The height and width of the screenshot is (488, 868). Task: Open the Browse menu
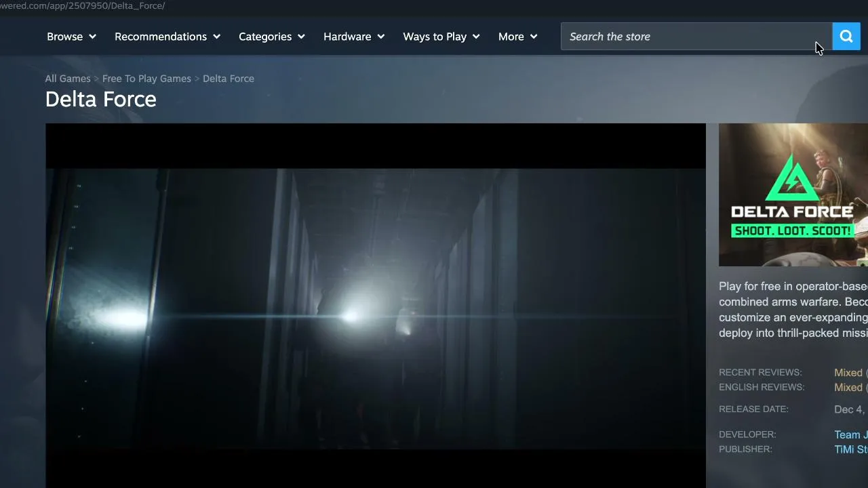(71, 37)
